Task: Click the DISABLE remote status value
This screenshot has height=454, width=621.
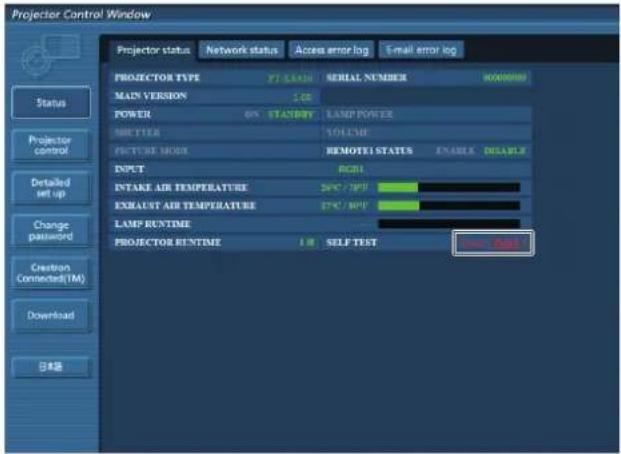Action: coord(505,151)
